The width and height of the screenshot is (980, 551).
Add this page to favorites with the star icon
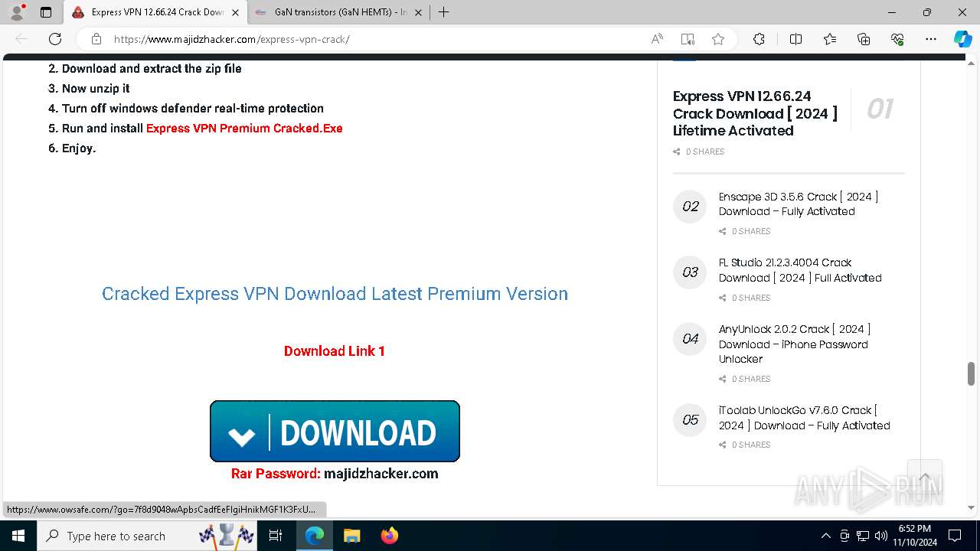[x=718, y=39]
